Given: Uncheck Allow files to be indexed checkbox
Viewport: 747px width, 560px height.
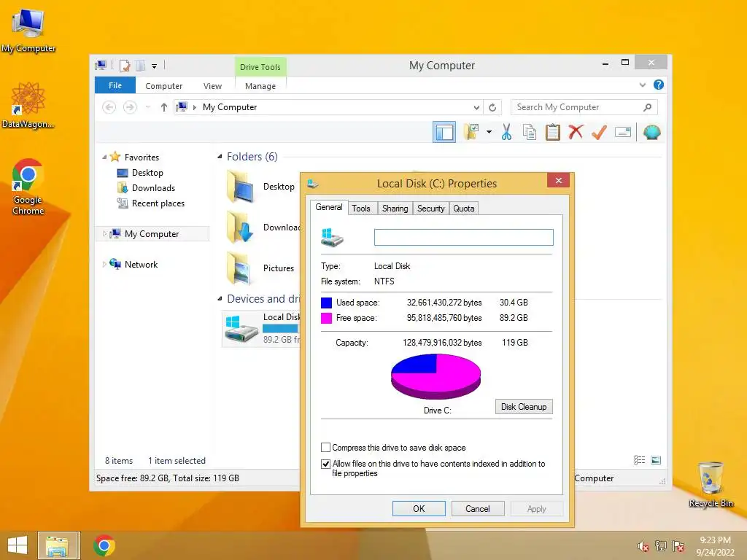Looking at the screenshot, I should click(326, 464).
